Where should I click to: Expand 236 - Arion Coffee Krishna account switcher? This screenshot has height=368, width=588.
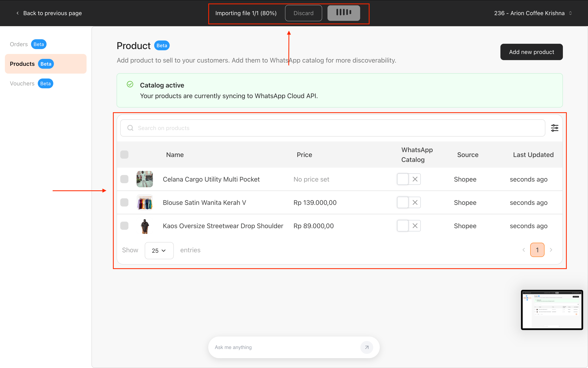click(533, 13)
